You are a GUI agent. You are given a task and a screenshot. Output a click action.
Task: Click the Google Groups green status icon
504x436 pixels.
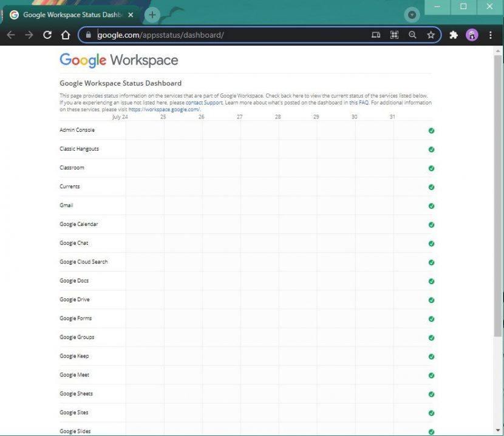pyautogui.click(x=431, y=338)
